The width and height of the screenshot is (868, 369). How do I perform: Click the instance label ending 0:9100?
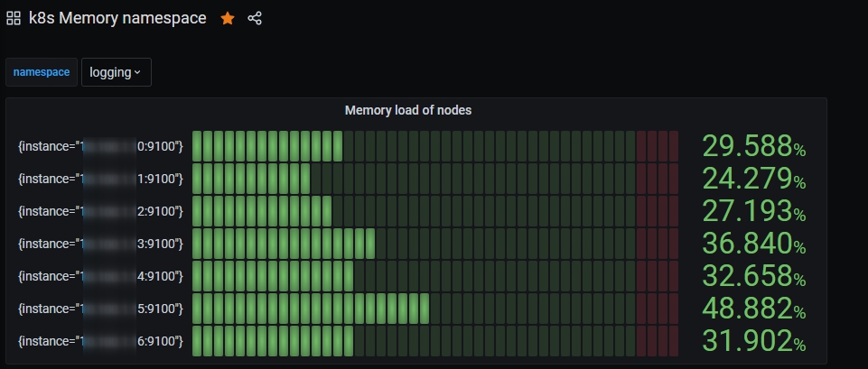pos(101,146)
